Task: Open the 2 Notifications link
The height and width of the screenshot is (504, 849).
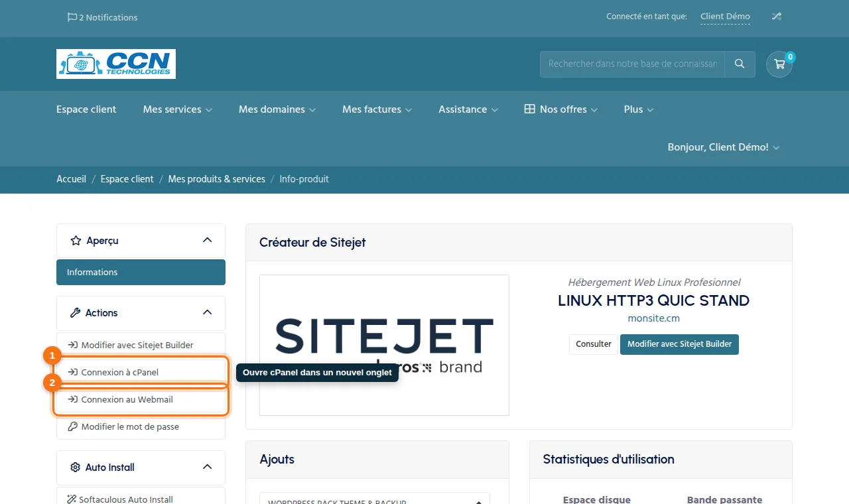Action: point(102,17)
